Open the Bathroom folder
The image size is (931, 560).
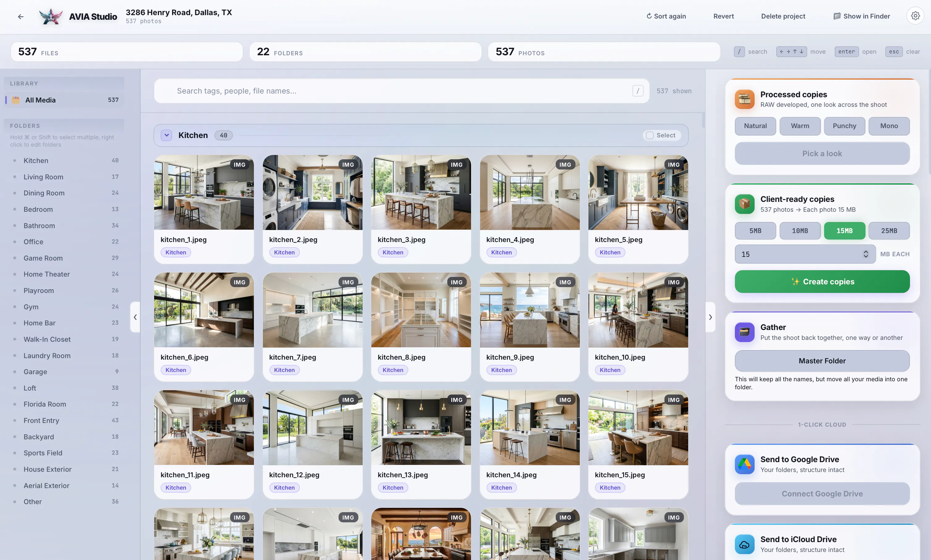(65, 226)
